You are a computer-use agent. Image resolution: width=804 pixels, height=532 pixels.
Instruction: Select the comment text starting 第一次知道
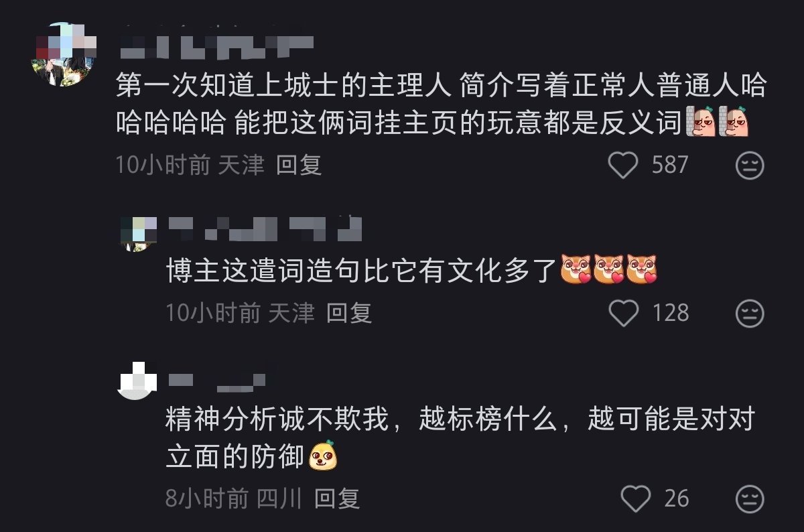click(441, 105)
